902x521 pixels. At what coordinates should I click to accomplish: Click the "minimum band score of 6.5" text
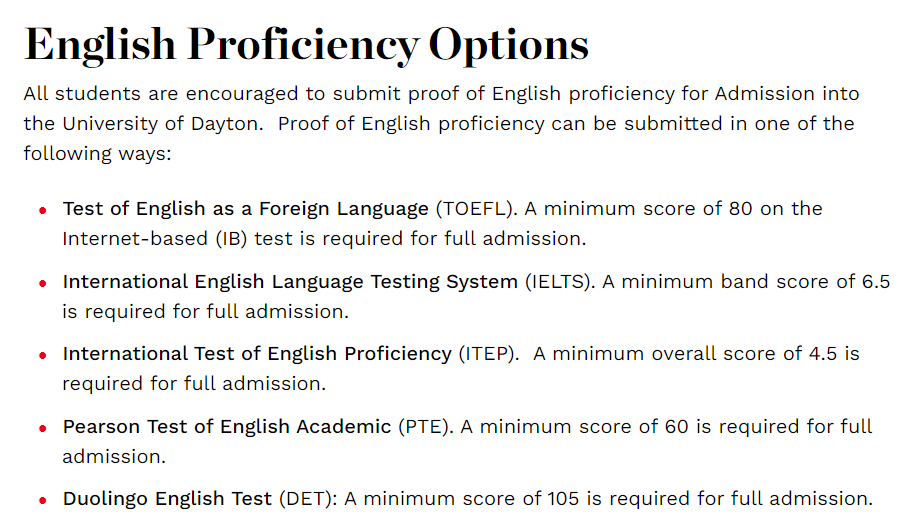[761, 281]
